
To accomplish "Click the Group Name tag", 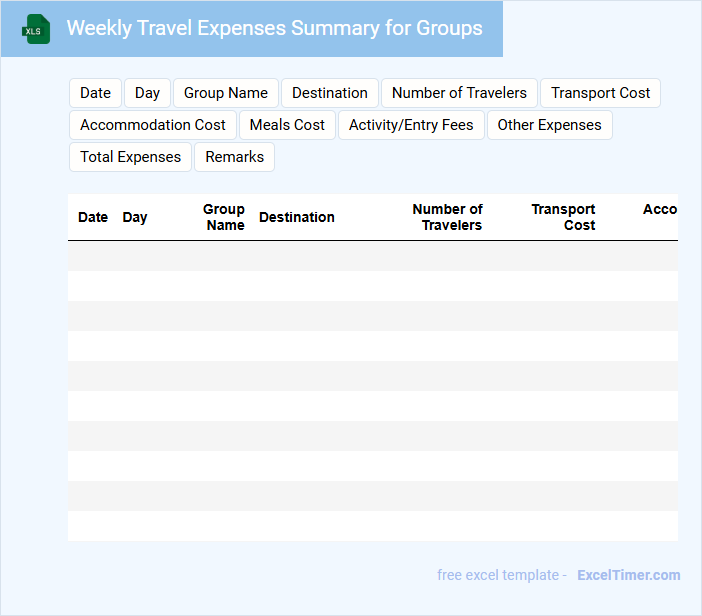I will [x=226, y=93].
